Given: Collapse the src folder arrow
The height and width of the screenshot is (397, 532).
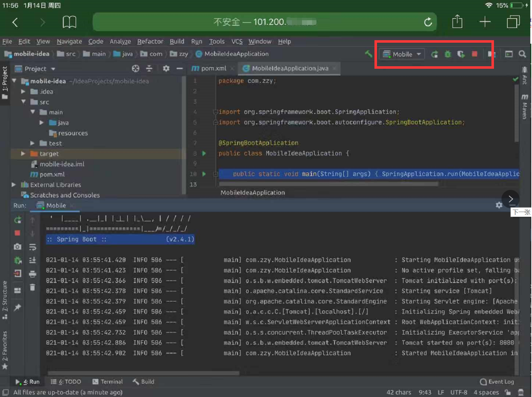Looking at the screenshot, I should click(x=23, y=102).
